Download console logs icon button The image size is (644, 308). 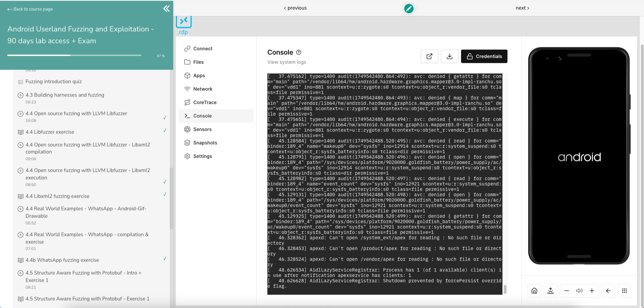(450, 56)
